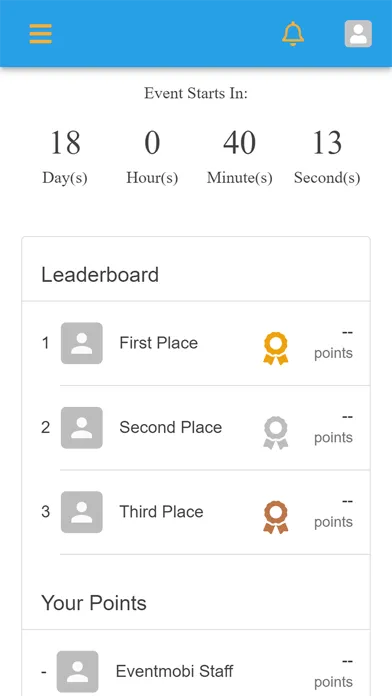Image resolution: width=392 pixels, height=696 pixels.
Task: Select Second Place avatar placeholder
Action: click(82, 427)
